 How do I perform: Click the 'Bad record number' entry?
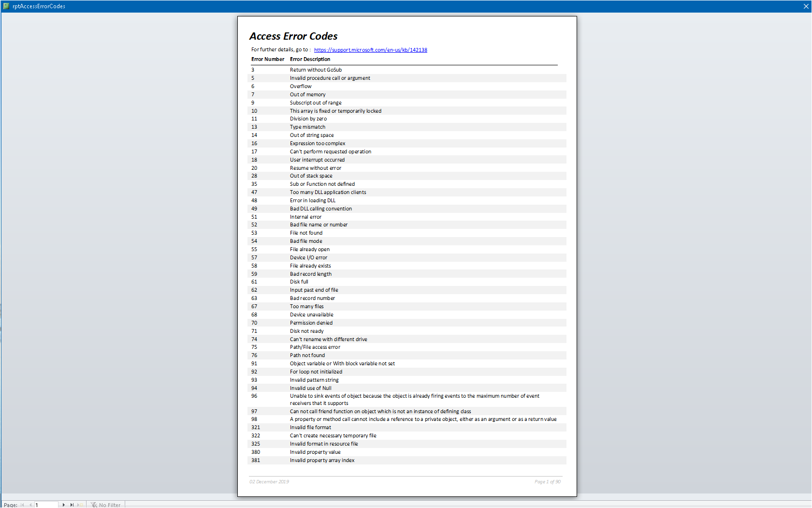312,299
